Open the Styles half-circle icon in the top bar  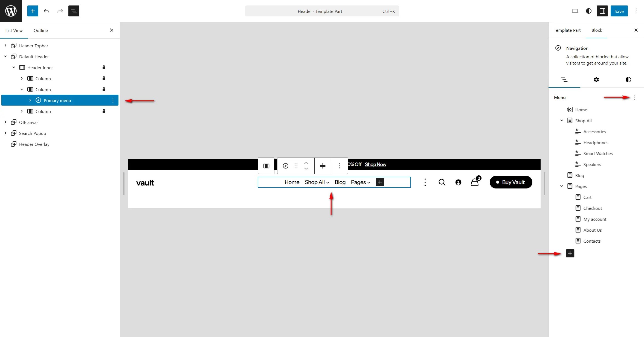coord(588,11)
